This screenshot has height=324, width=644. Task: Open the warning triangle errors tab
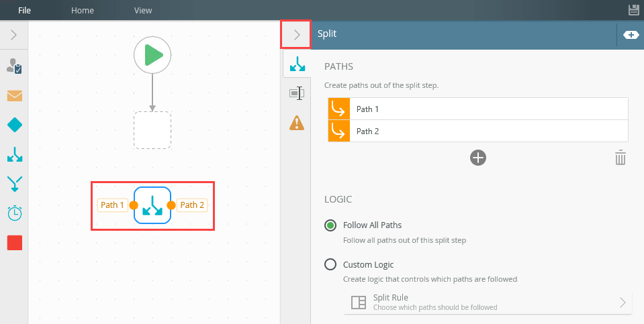[x=297, y=123]
